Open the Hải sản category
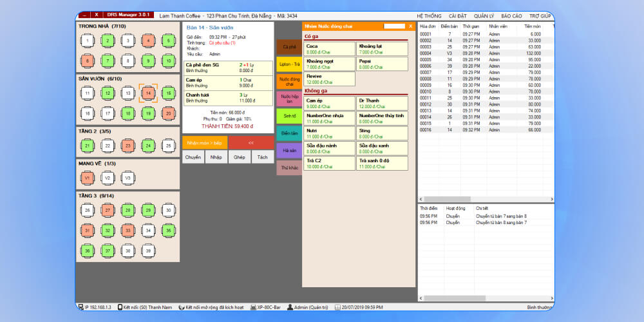The height and width of the screenshot is (322, 644). tap(289, 150)
